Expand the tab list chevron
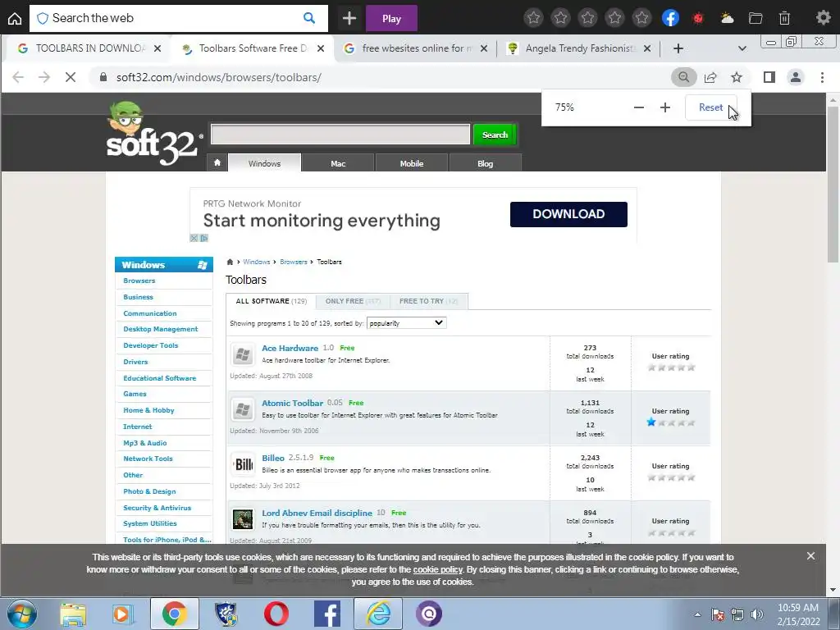Viewport: 840px width, 630px height. [x=742, y=48]
